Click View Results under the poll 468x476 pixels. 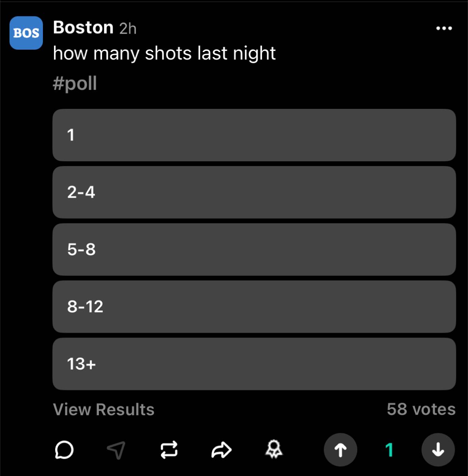coord(104,409)
